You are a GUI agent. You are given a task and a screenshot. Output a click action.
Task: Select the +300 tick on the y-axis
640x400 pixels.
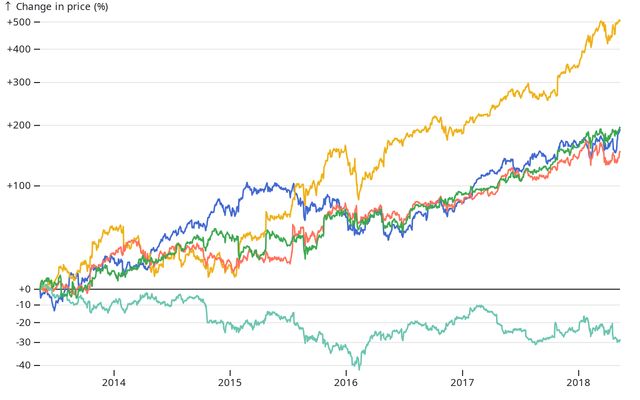[20, 82]
